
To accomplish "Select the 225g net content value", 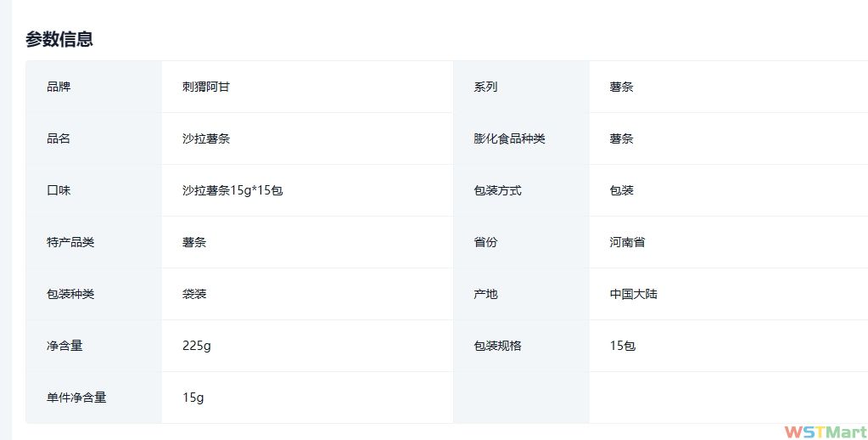I will (197, 346).
